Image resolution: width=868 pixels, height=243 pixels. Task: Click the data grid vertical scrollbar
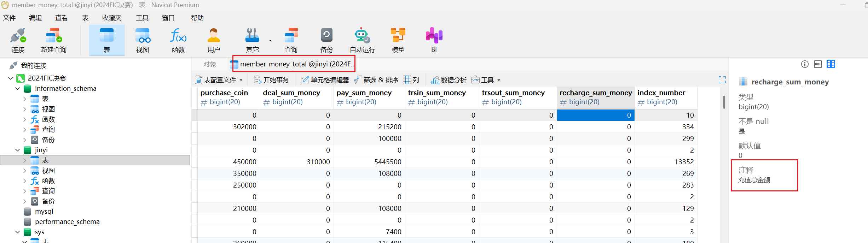click(x=724, y=103)
